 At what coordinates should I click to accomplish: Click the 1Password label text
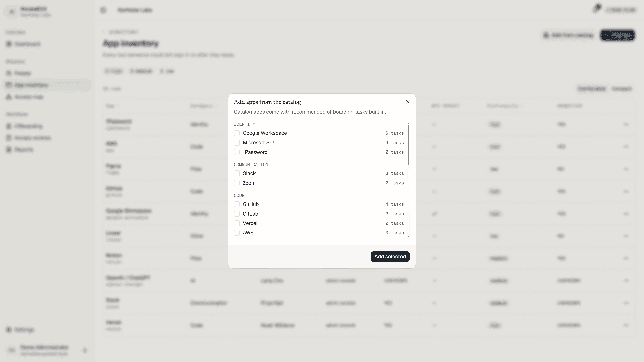point(255,152)
